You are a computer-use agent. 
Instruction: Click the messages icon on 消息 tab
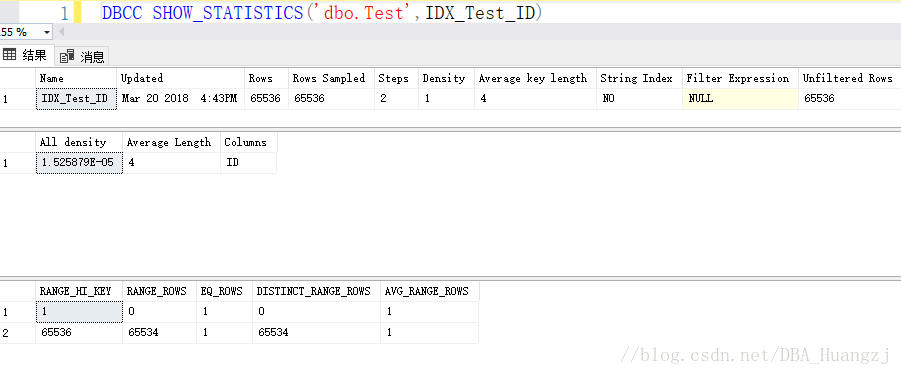[67, 56]
